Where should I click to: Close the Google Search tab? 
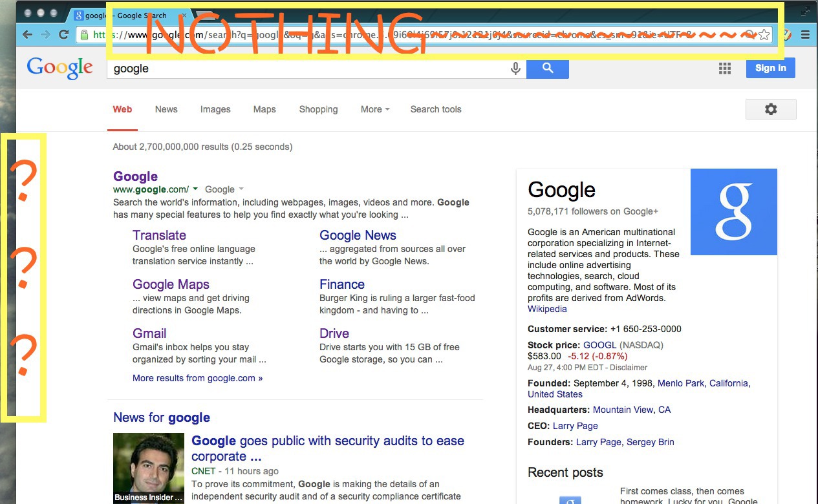pos(184,16)
